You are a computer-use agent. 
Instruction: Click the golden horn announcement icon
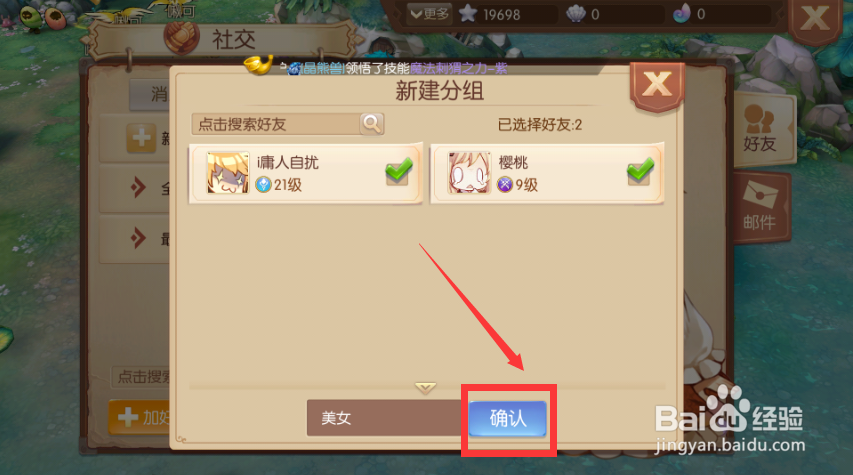pyautogui.click(x=258, y=65)
